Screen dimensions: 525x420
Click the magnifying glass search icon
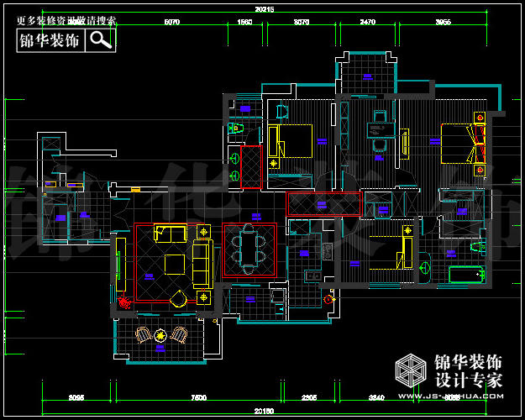pyautogui.click(x=101, y=39)
